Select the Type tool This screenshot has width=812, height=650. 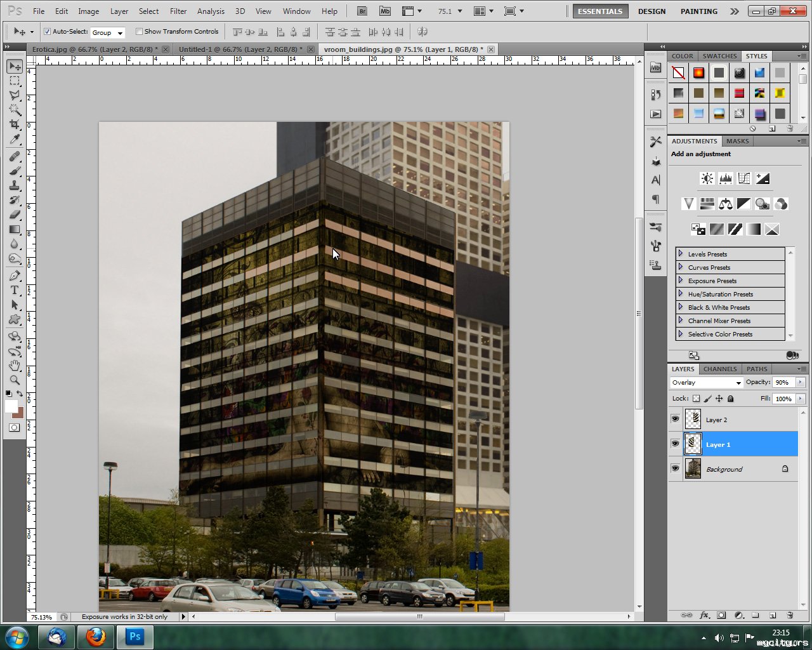pyautogui.click(x=15, y=290)
